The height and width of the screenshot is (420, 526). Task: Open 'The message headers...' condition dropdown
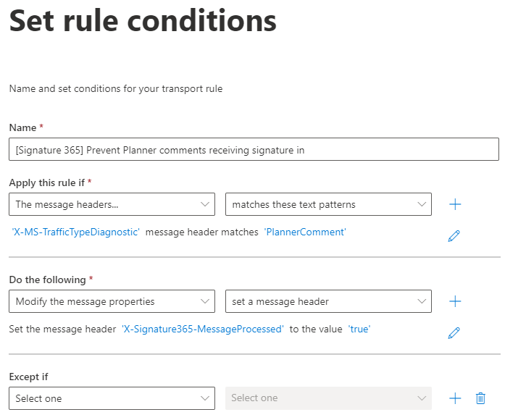[x=112, y=204]
